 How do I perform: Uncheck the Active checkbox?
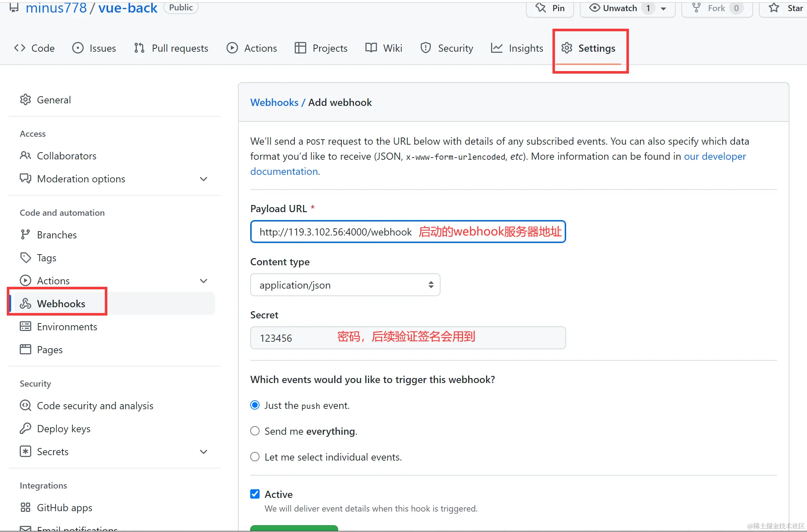(255, 494)
